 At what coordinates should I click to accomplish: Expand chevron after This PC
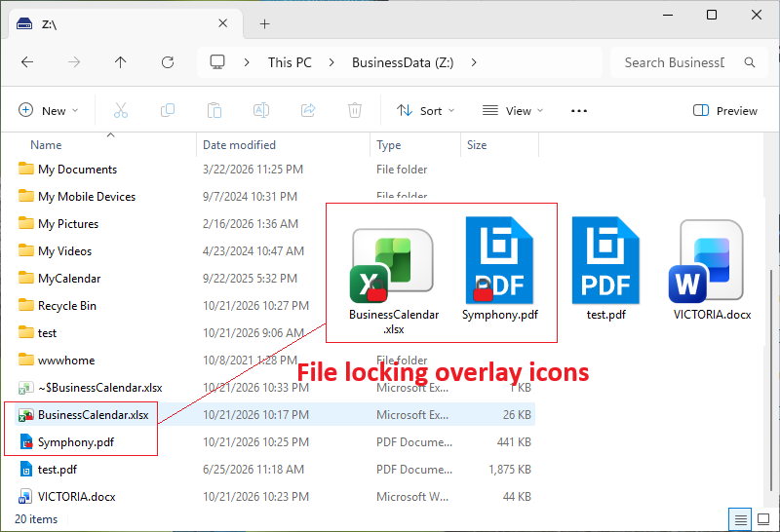[x=331, y=62]
